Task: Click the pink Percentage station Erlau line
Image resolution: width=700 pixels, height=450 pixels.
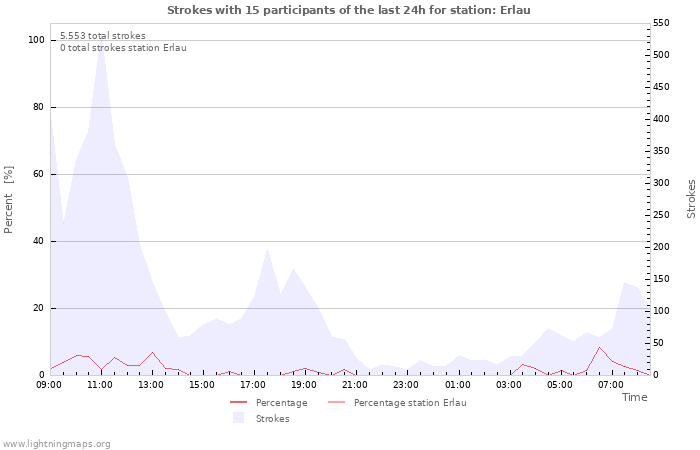Action: pyautogui.click(x=337, y=403)
